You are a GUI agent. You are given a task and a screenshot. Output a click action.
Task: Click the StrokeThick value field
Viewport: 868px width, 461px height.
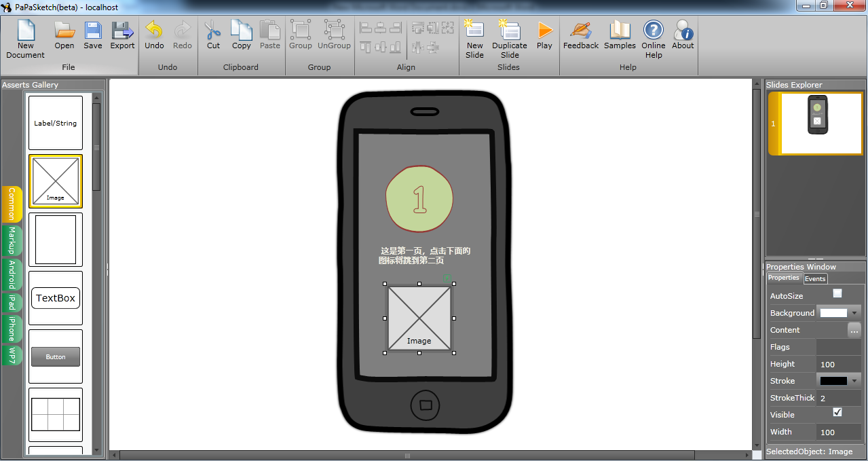coord(839,398)
